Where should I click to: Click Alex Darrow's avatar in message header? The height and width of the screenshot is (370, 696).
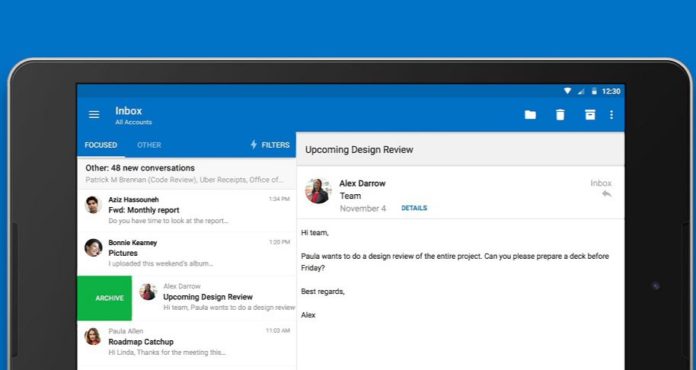pyautogui.click(x=318, y=191)
